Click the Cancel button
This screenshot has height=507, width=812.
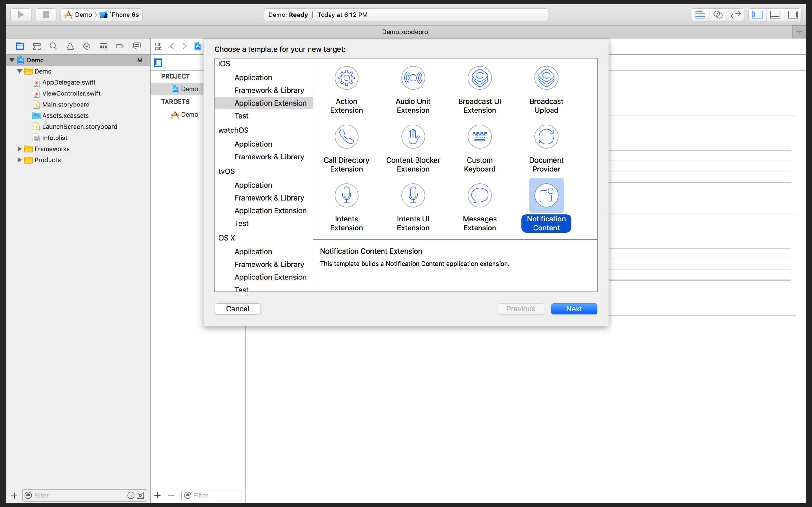238,309
